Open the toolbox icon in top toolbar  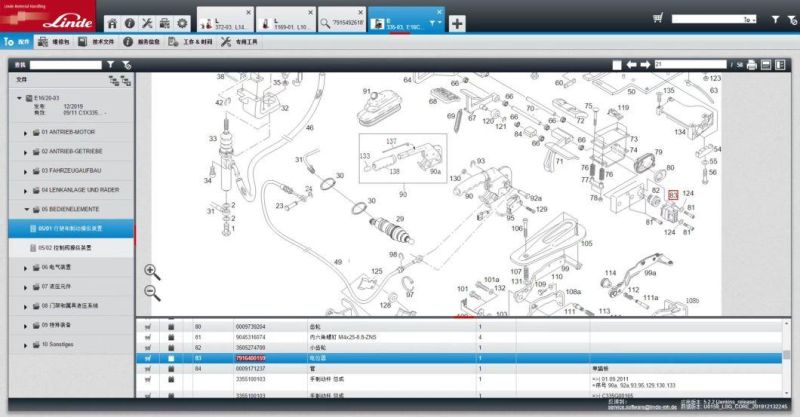pos(164,23)
